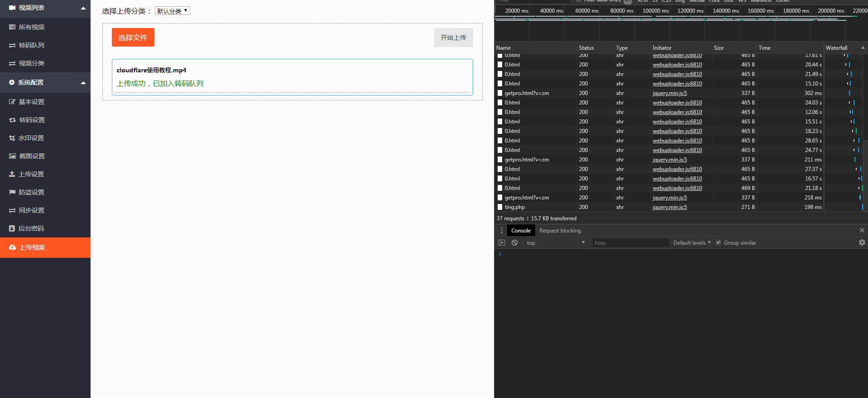Close the console drawer with the X
This screenshot has width=868, height=398.
862,231
